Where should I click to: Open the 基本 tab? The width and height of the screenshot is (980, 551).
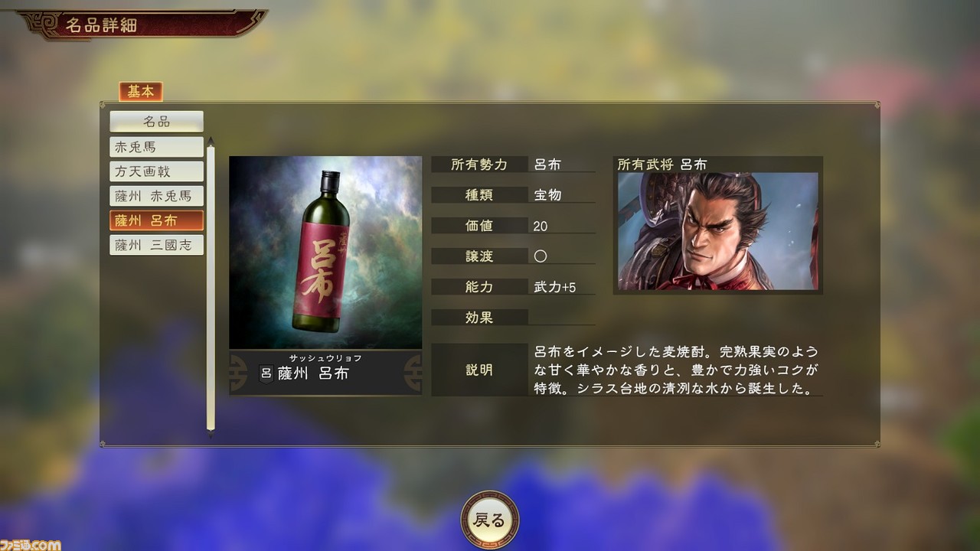(140, 92)
